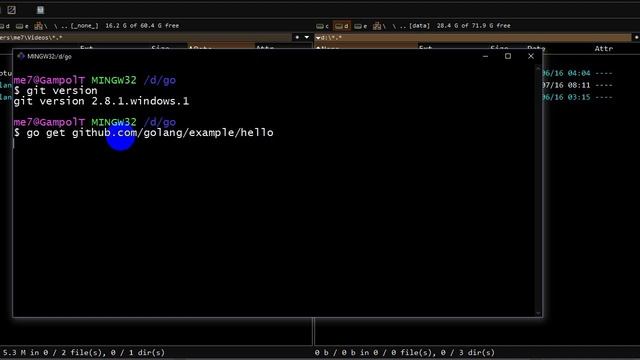640x360 pixels.
Task: Open the right panel path dropdown arrow
Action: click(318, 38)
